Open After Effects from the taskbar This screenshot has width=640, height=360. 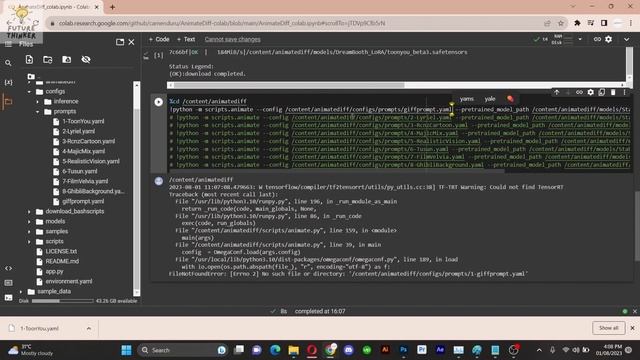click(x=440, y=350)
